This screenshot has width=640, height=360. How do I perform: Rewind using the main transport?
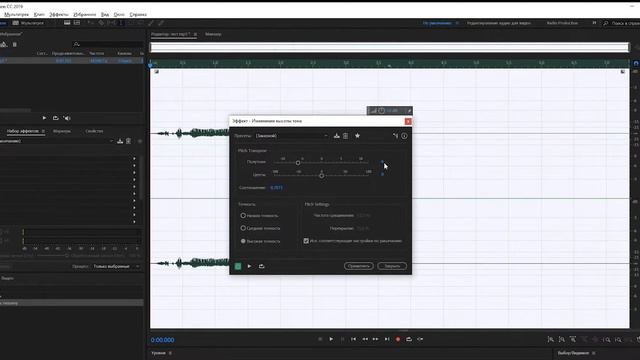(x=364, y=339)
